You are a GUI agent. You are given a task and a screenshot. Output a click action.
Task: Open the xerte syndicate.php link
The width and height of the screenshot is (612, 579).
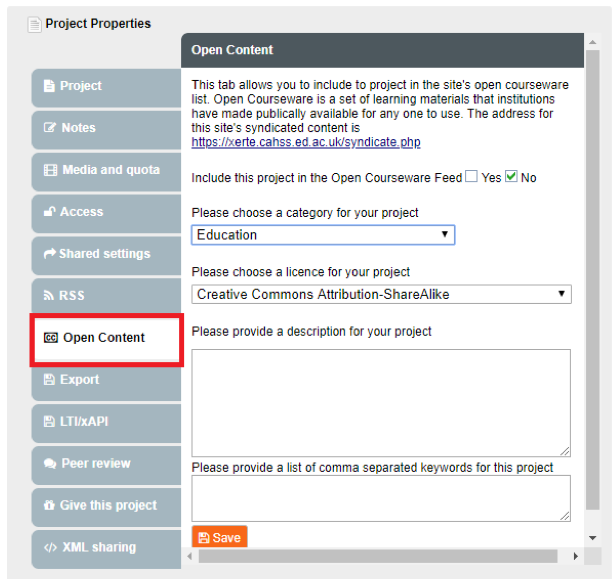306,143
